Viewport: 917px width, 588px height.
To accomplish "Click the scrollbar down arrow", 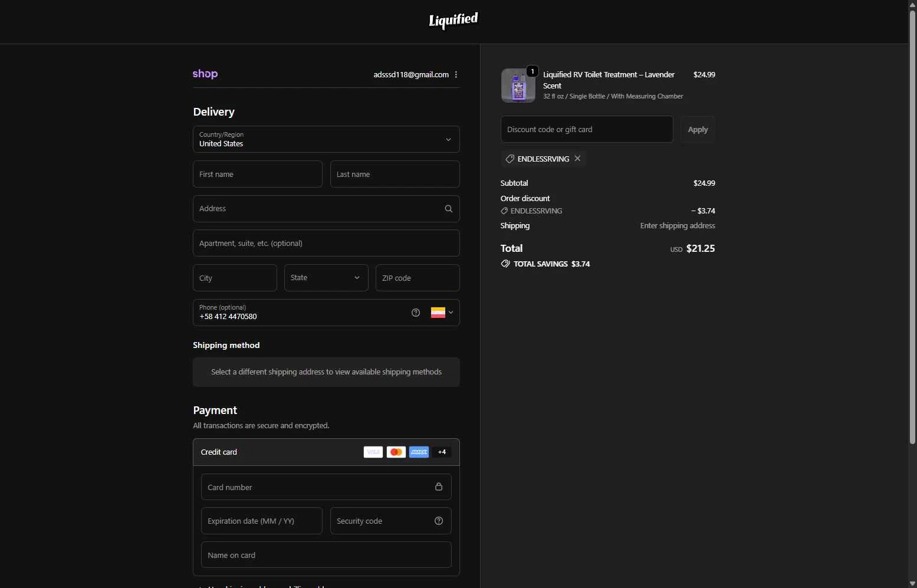I will click(x=912, y=583).
